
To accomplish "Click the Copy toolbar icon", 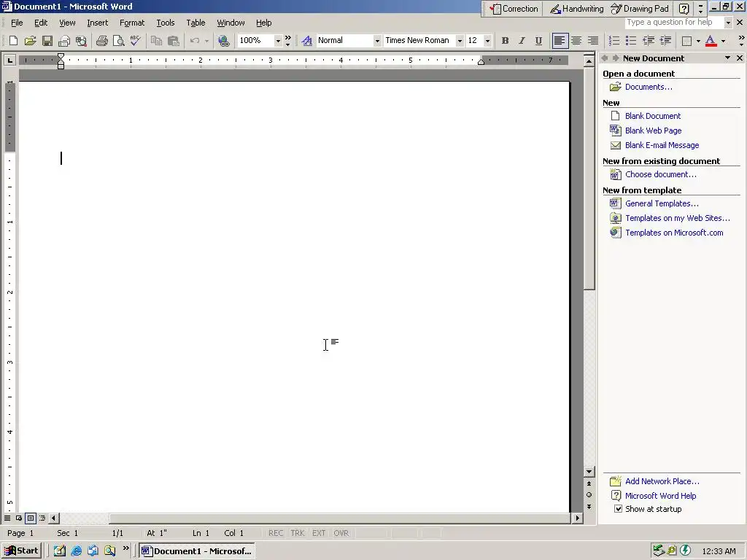I will click(x=156, y=41).
